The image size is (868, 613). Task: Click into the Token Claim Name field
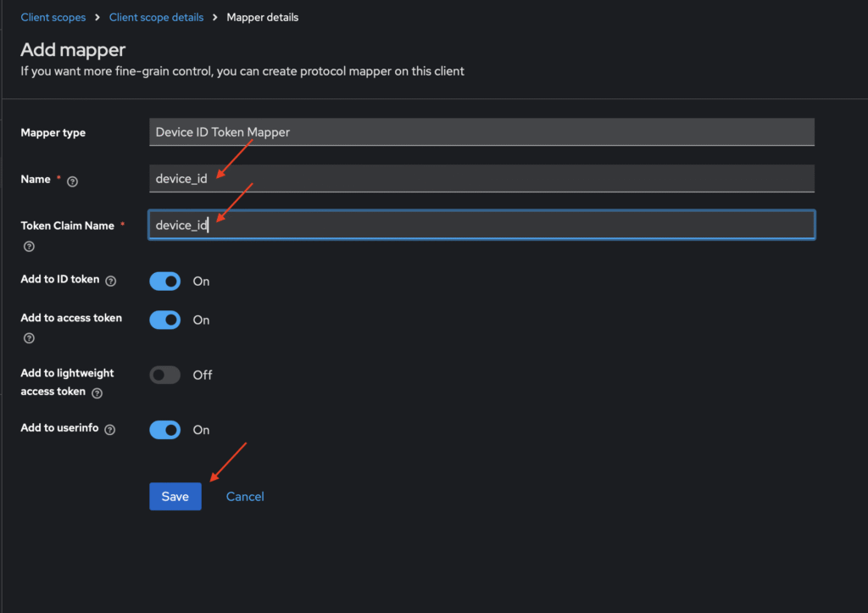point(481,225)
